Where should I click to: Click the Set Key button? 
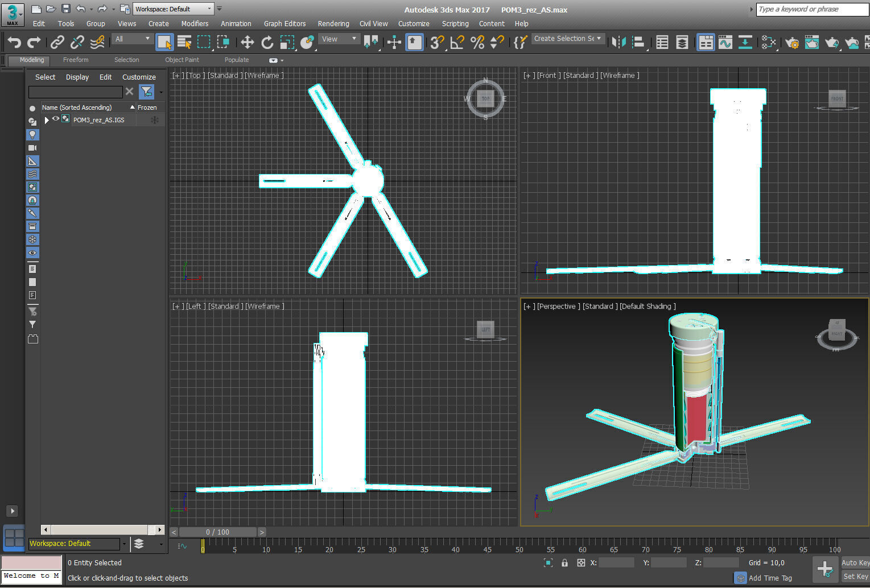[x=855, y=576]
